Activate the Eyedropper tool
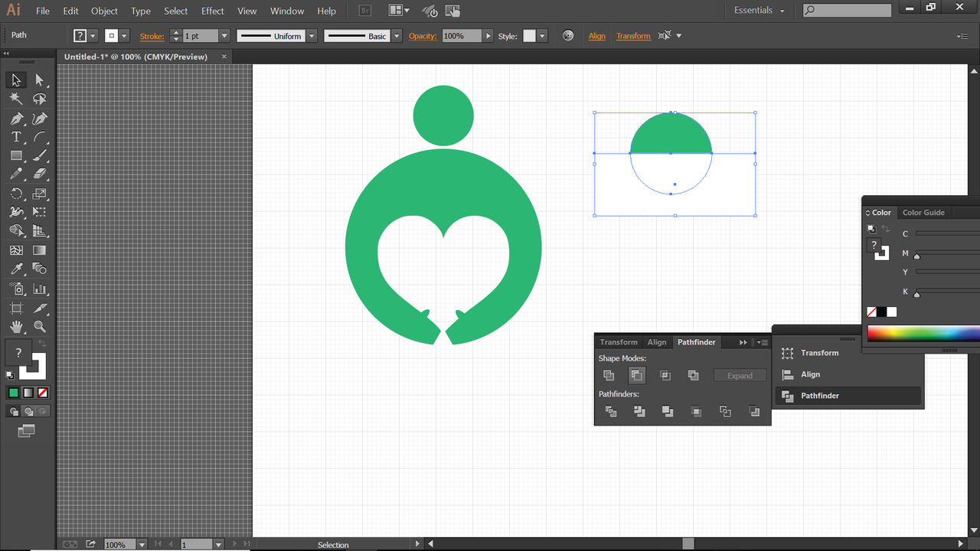 [16, 269]
